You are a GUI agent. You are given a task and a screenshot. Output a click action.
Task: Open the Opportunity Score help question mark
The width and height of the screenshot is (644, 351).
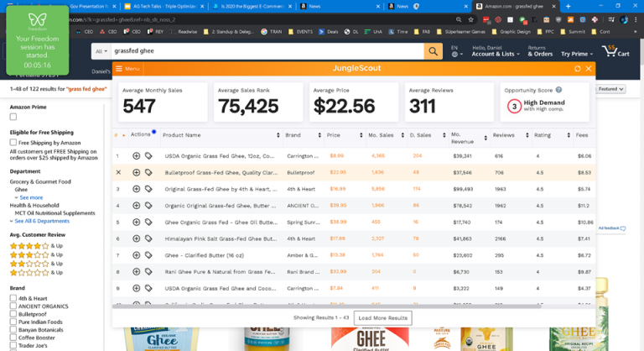tap(558, 90)
